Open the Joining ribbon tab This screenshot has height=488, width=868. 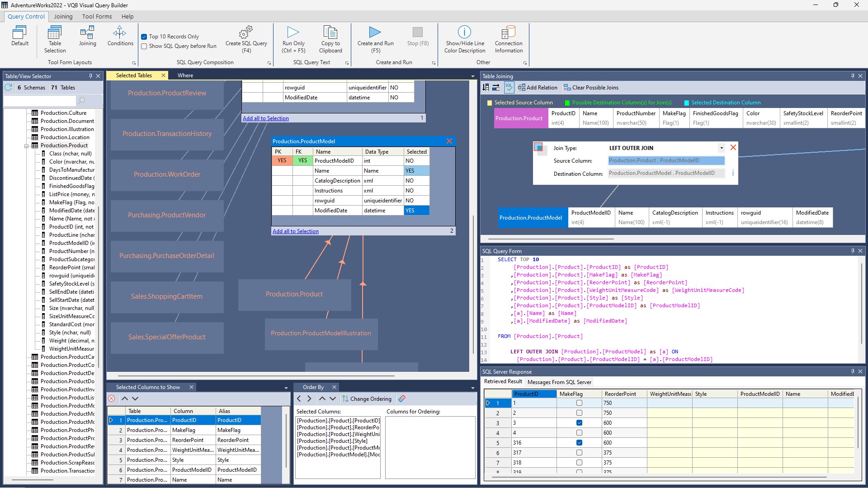[63, 16]
